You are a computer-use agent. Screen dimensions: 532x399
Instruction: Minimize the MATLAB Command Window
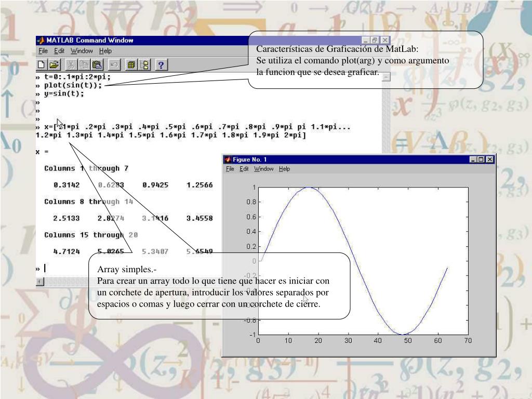click(x=366, y=40)
